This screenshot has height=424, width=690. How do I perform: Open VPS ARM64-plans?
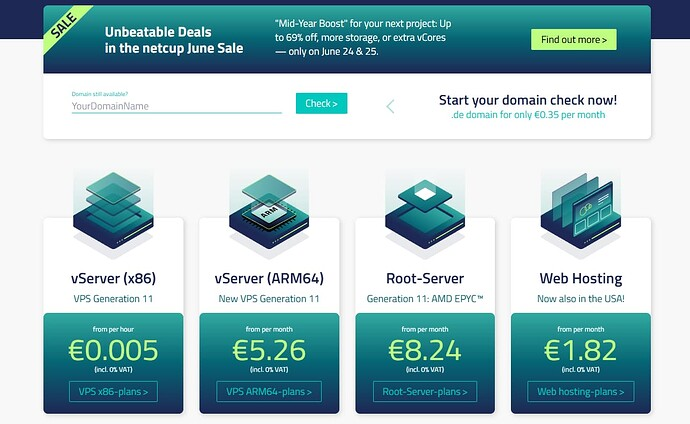(269, 391)
